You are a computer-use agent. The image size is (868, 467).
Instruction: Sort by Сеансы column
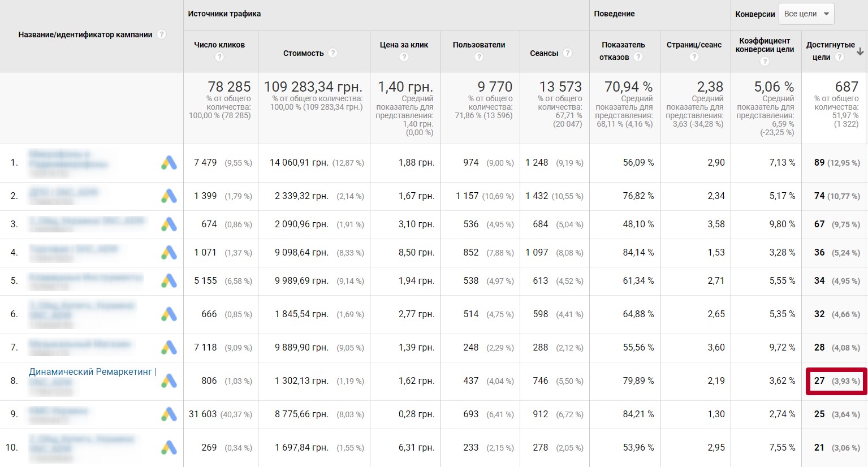[544, 53]
